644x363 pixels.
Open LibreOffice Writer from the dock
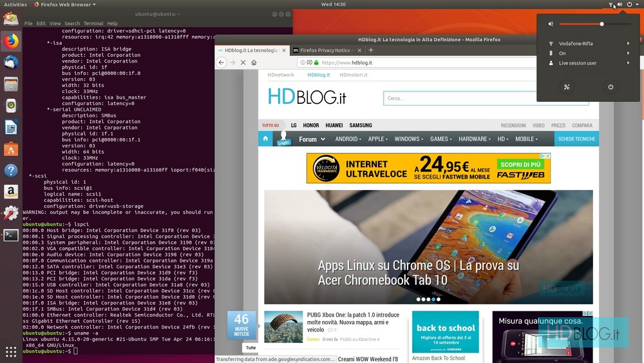tap(11, 128)
